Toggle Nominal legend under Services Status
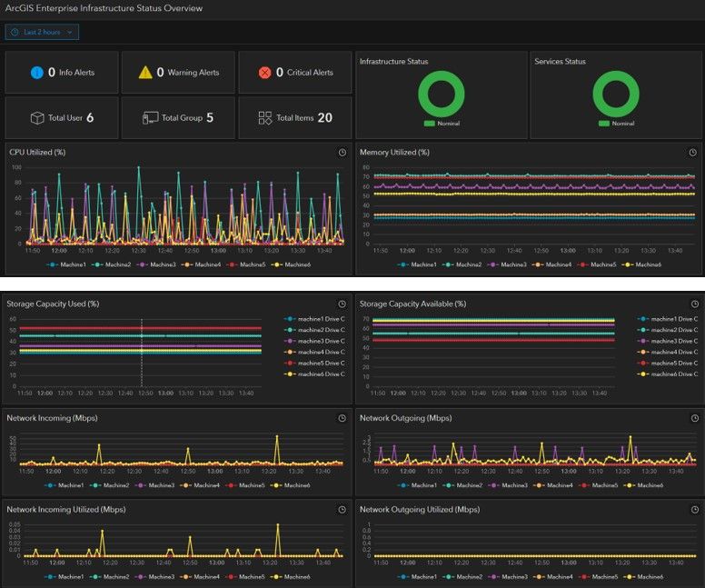Image resolution: width=705 pixels, height=588 pixels. pos(616,124)
